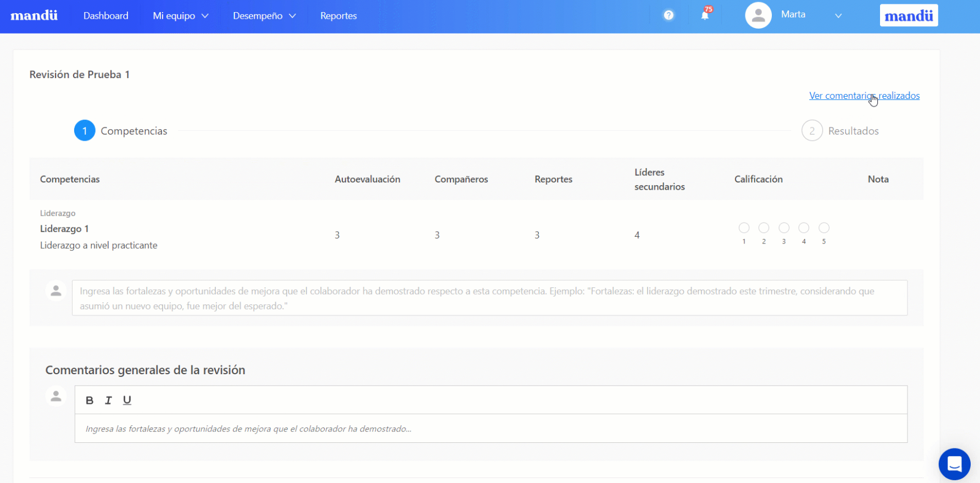Click the Líderes secundarios column header
Screen dimensions: 980x483
click(x=660, y=180)
